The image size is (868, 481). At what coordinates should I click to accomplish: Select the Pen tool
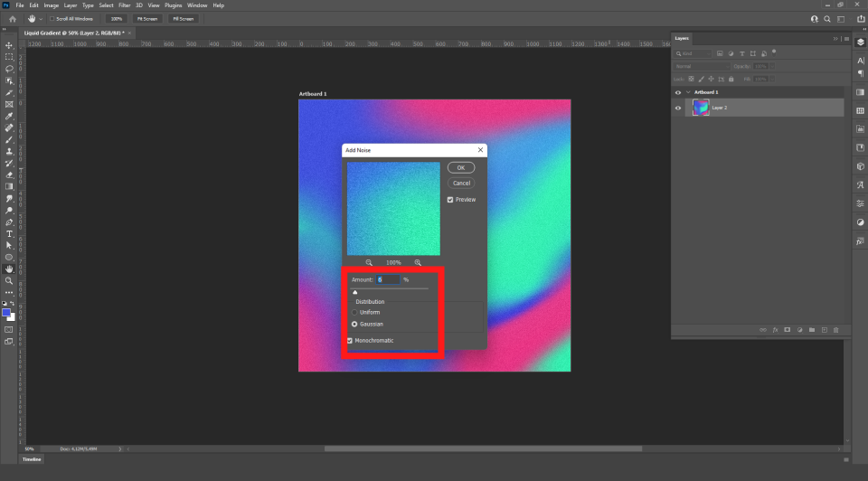(9, 222)
